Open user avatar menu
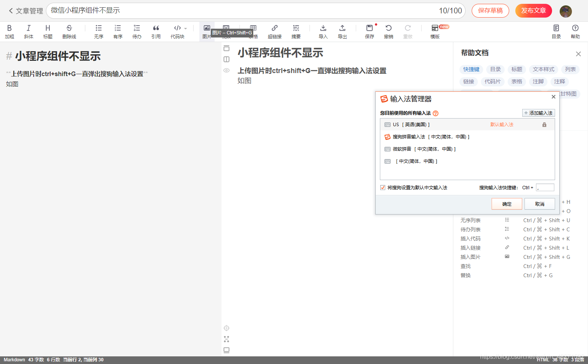Screen dimensions: 588x364 click(x=566, y=11)
